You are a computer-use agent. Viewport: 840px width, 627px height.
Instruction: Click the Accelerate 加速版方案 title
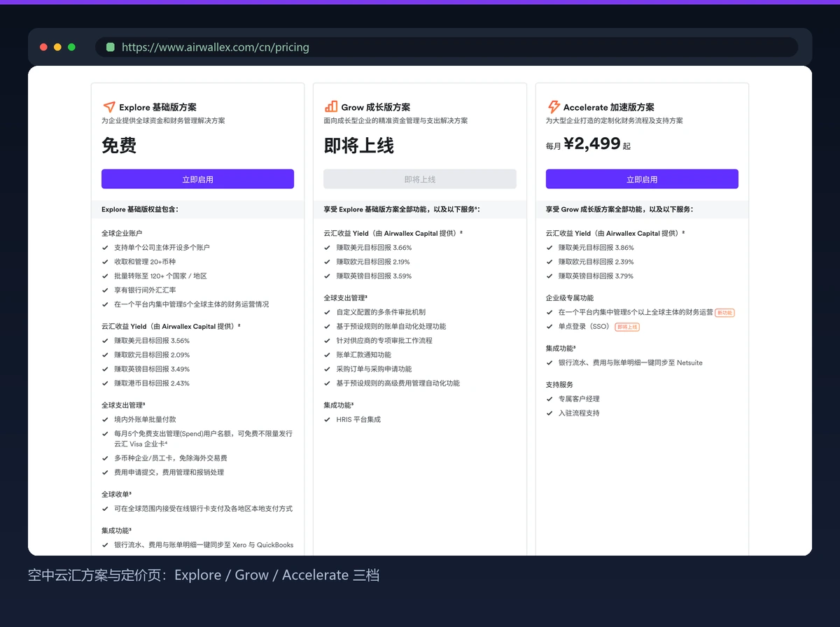pyautogui.click(x=609, y=107)
